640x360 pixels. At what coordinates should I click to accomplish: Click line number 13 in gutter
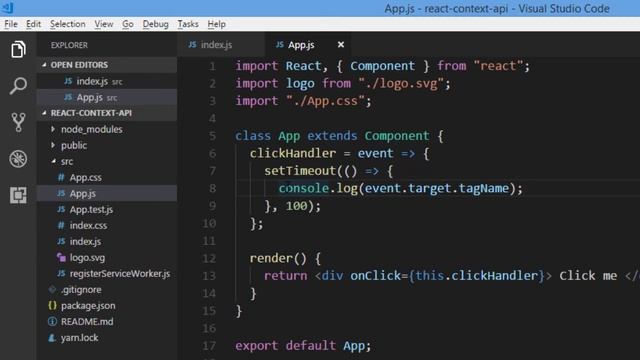coord(209,276)
